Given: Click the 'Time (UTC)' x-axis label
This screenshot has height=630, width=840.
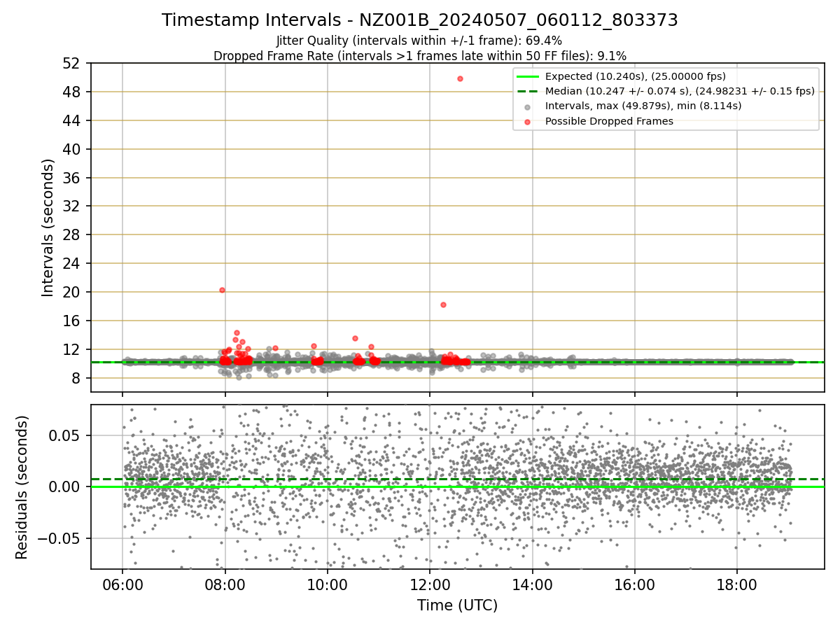Looking at the screenshot, I should click(x=457, y=605).
